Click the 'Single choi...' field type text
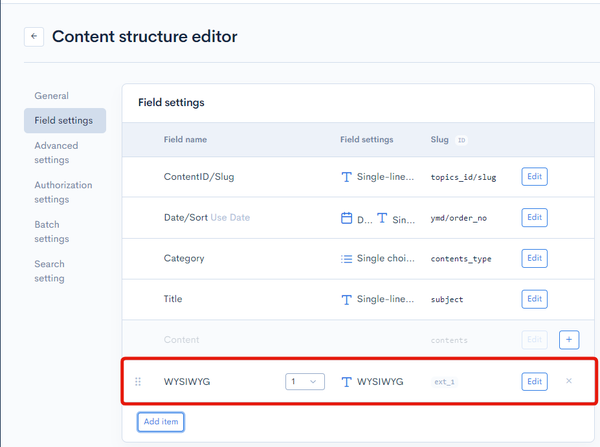The image size is (600, 447). pos(386,258)
